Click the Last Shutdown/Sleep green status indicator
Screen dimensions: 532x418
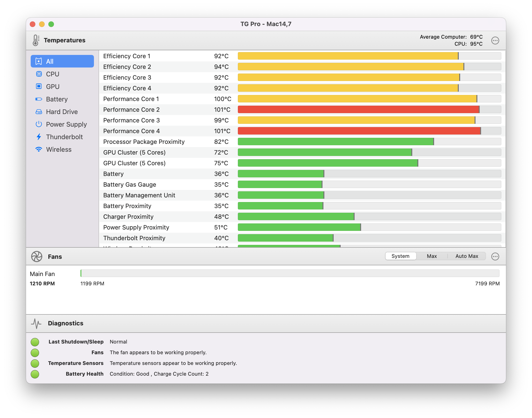[x=35, y=342]
